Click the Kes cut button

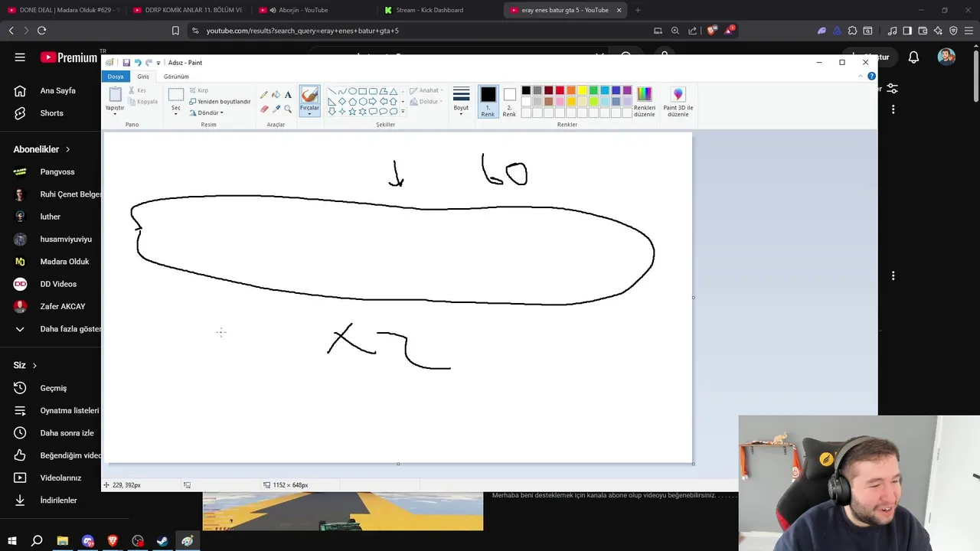(x=137, y=90)
